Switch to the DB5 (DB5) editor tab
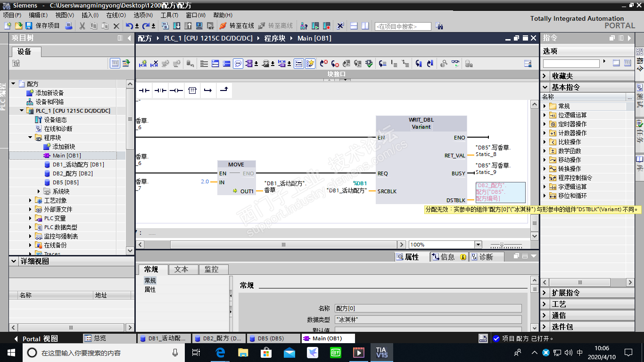The image size is (644, 362). (273, 338)
